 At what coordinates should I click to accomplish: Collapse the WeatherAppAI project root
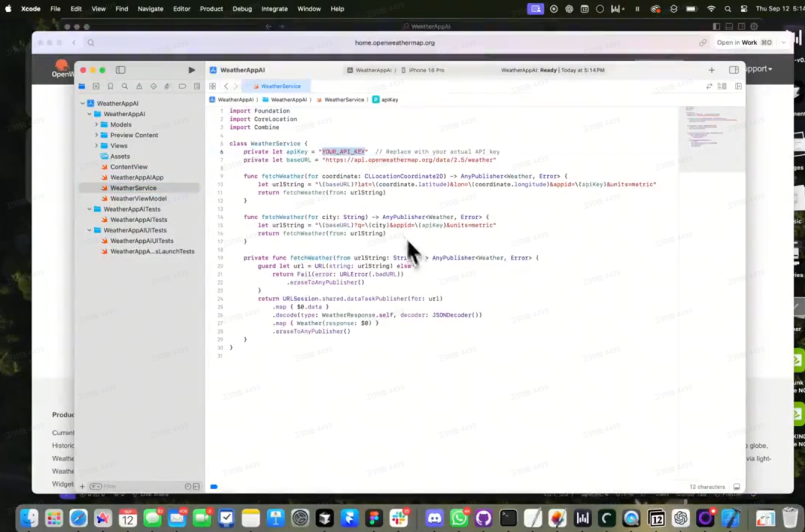pos(83,103)
